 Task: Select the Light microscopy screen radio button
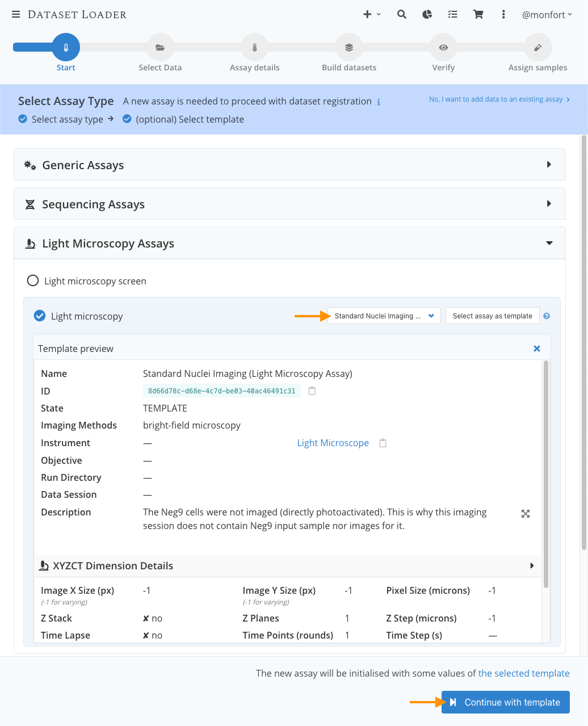click(33, 280)
